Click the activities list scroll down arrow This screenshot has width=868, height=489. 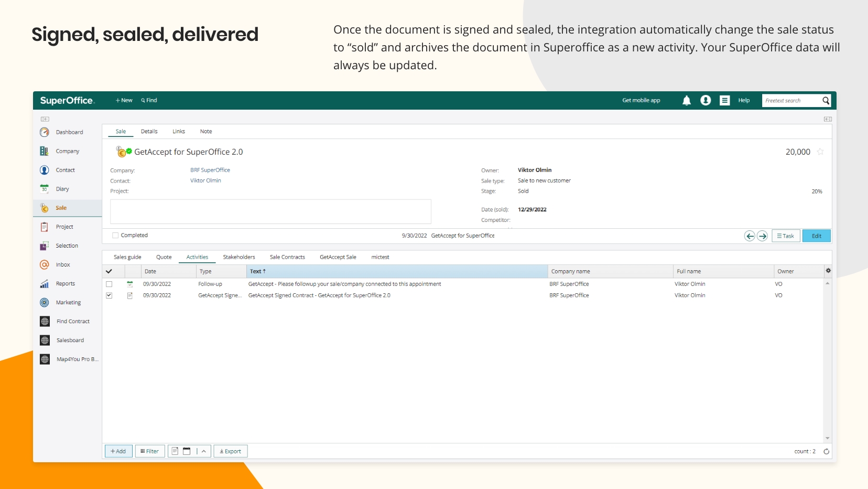pyautogui.click(x=828, y=438)
